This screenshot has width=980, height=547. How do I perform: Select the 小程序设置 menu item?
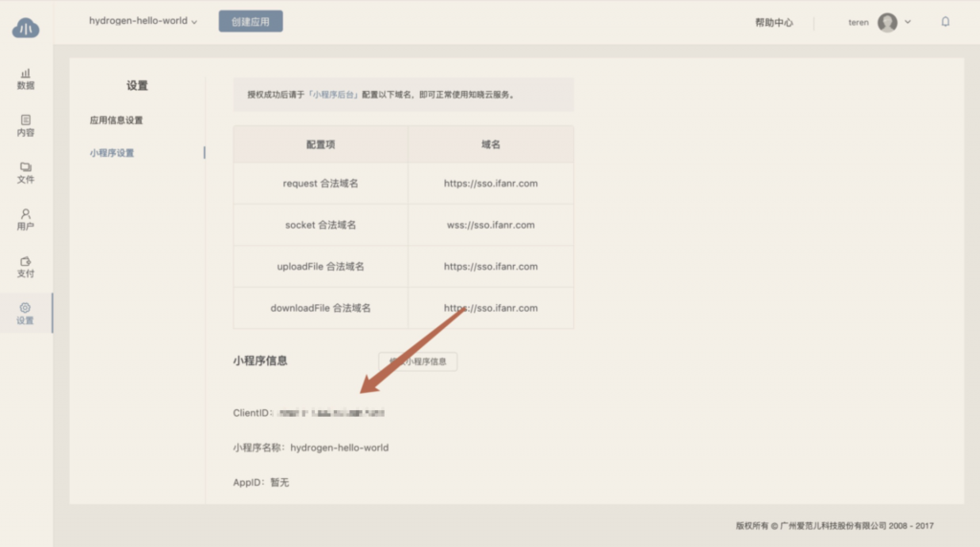click(112, 153)
